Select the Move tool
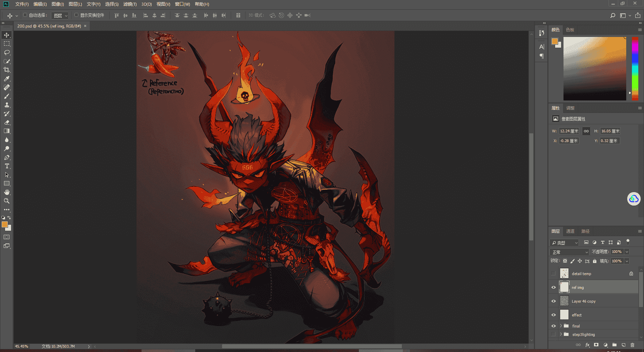The image size is (644, 352). tap(7, 35)
